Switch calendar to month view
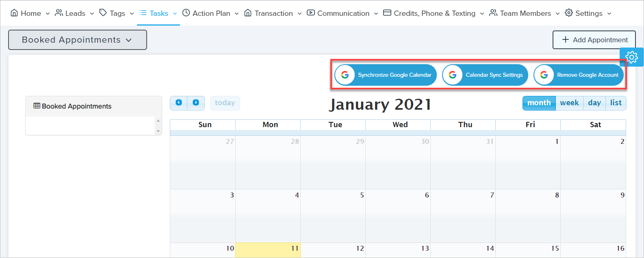Screen dimensions: 644x258 pos(539,103)
